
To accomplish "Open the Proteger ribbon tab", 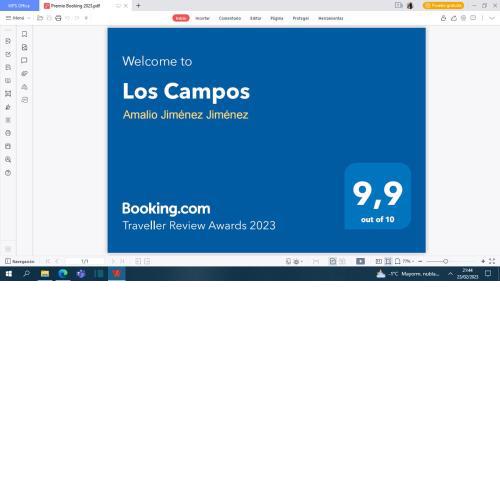I will tap(301, 18).
